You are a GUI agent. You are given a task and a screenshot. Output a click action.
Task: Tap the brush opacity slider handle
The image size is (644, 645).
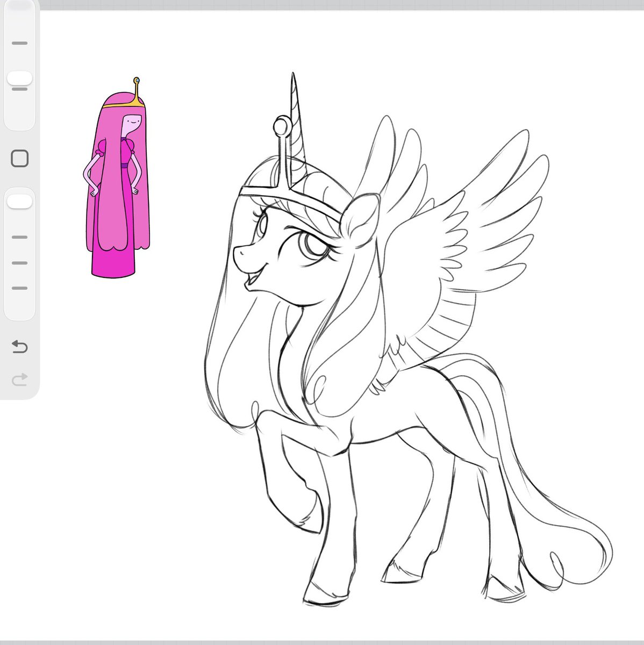19,202
